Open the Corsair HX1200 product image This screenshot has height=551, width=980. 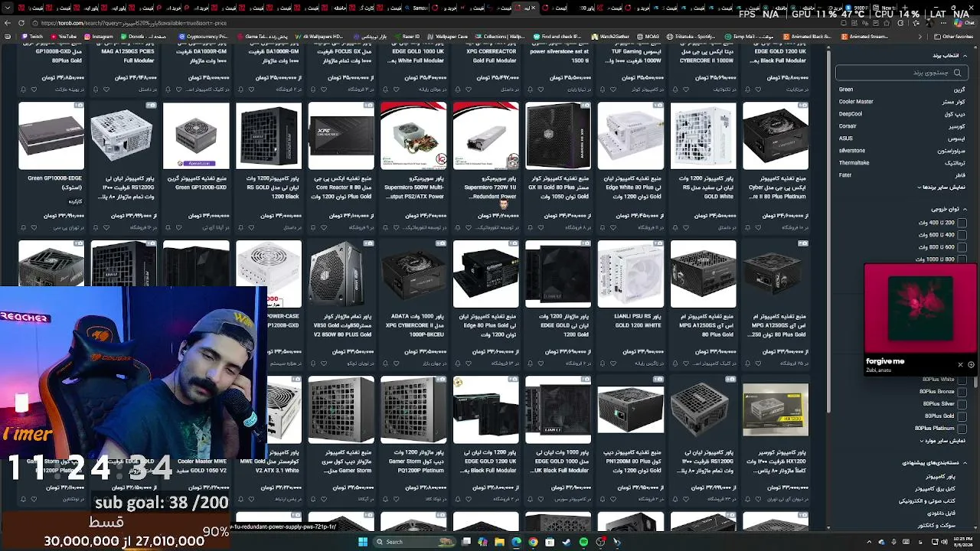776,409
